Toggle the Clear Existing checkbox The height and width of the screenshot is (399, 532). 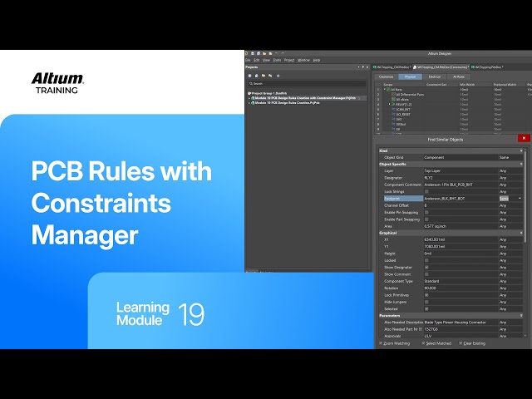click(x=461, y=343)
